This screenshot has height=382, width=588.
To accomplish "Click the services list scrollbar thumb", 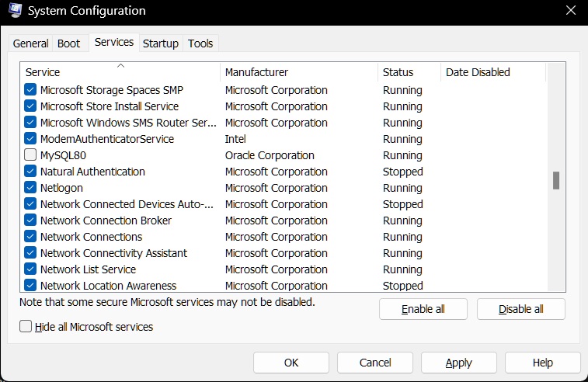I will click(x=556, y=180).
